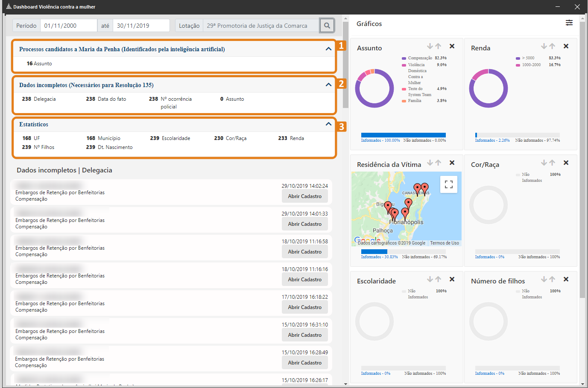
Task: Select 230 Cor/Raça statistic item
Action: click(231, 138)
